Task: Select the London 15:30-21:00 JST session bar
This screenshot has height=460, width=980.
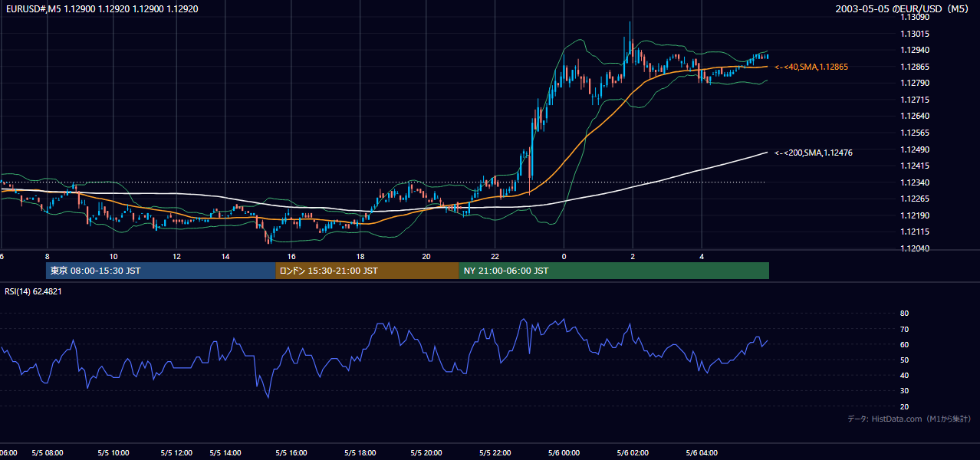Action: 367,271
